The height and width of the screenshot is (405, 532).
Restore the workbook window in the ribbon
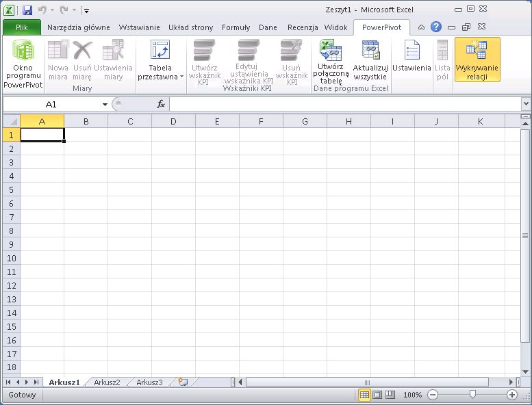(x=466, y=27)
